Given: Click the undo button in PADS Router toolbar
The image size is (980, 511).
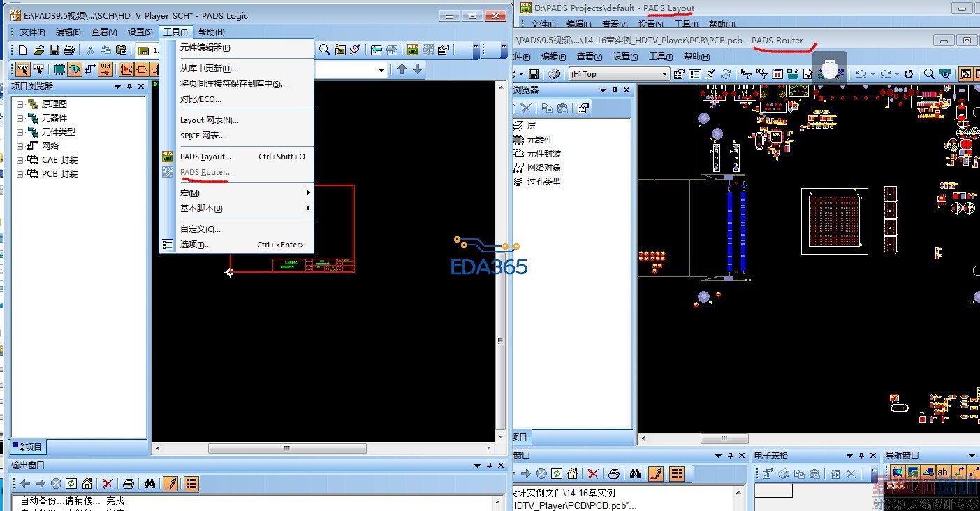Looking at the screenshot, I should pyautogui.click(x=863, y=74).
